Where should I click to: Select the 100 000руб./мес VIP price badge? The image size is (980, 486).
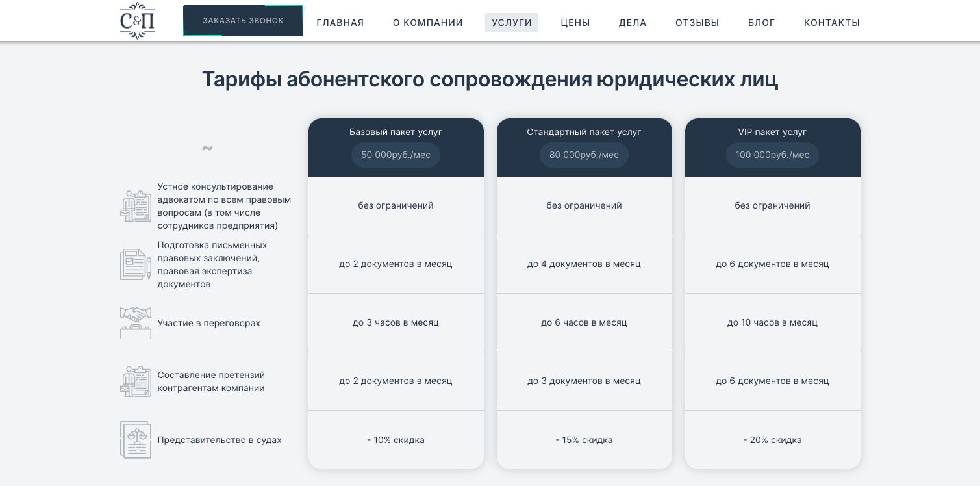click(773, 155)
